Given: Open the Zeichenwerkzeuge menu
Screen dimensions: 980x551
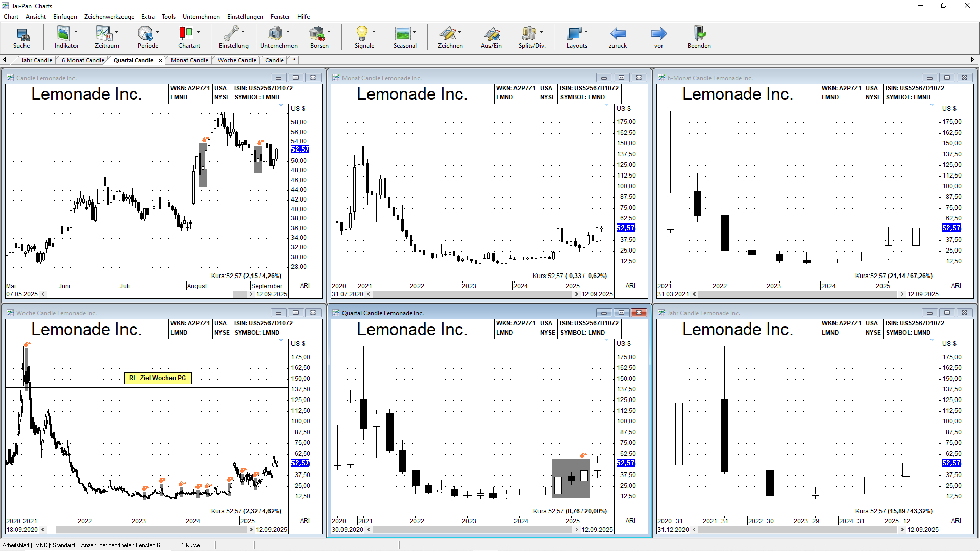Looking at the screenshot, I should pyautogui.click(x=109, y=16).
